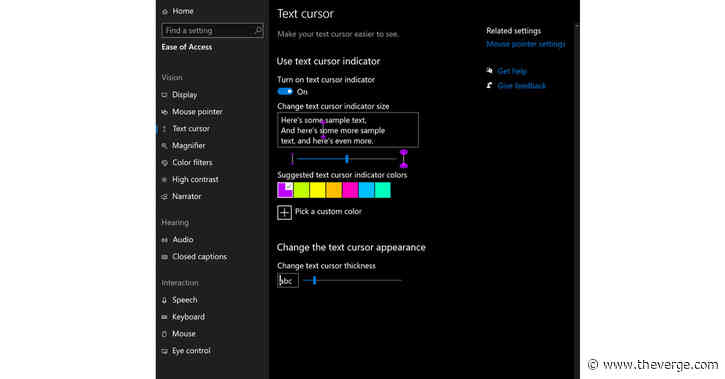Open Color filters settings
The image size is (725, 379).
[x=192, y=163]
